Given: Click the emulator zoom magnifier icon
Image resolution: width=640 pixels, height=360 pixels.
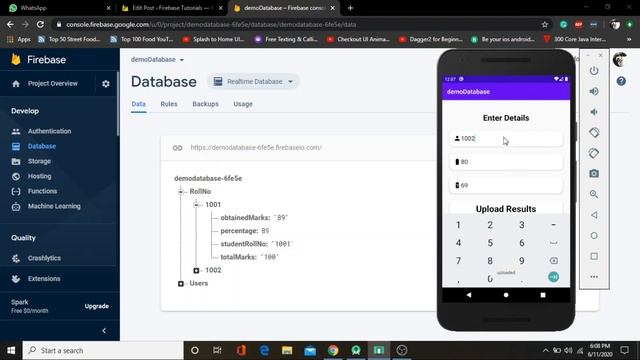Looking at the screenshot, I should 594,194.
